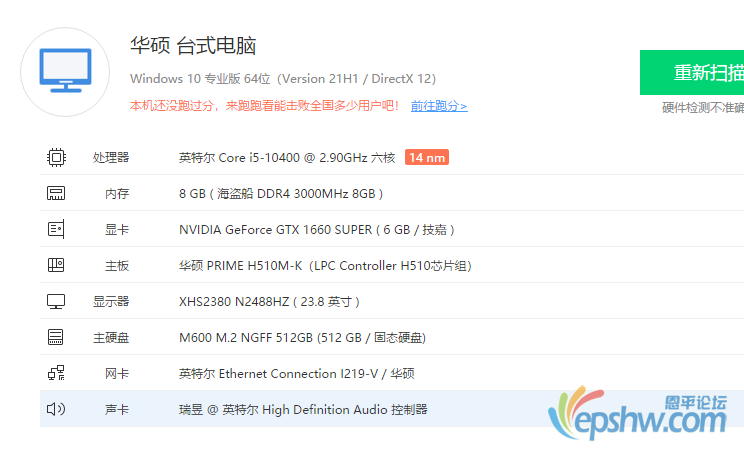
Task: Click the 华硕 台式电脑 title
Action: pos(193,46)
